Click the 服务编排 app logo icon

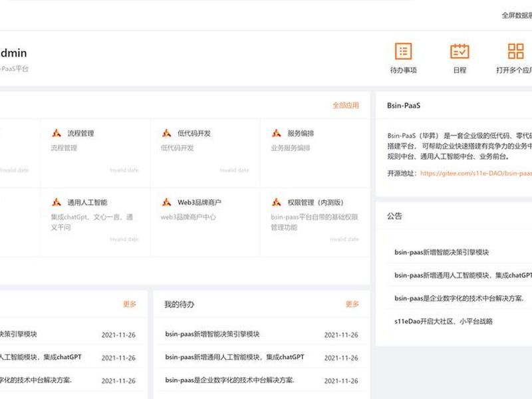point(276,133)
